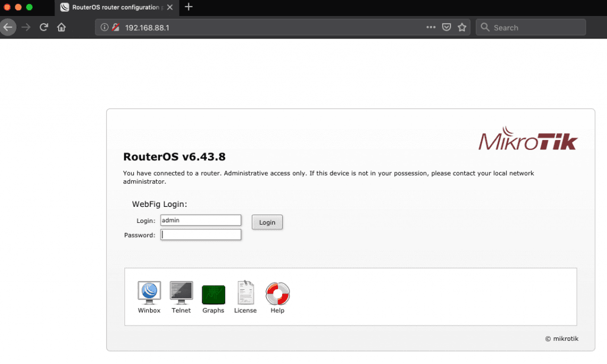Image resolution: width=607 pixels, height=364 pixels.
Task: Maximize window with the green button
Action: [x=30, y=7]
